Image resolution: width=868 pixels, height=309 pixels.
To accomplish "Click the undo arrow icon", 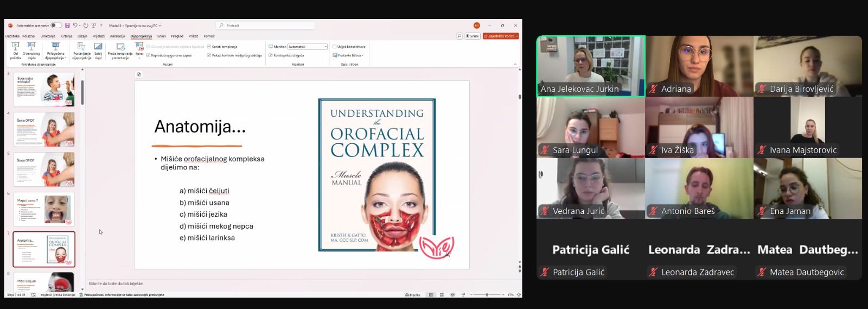I will 75,26.
